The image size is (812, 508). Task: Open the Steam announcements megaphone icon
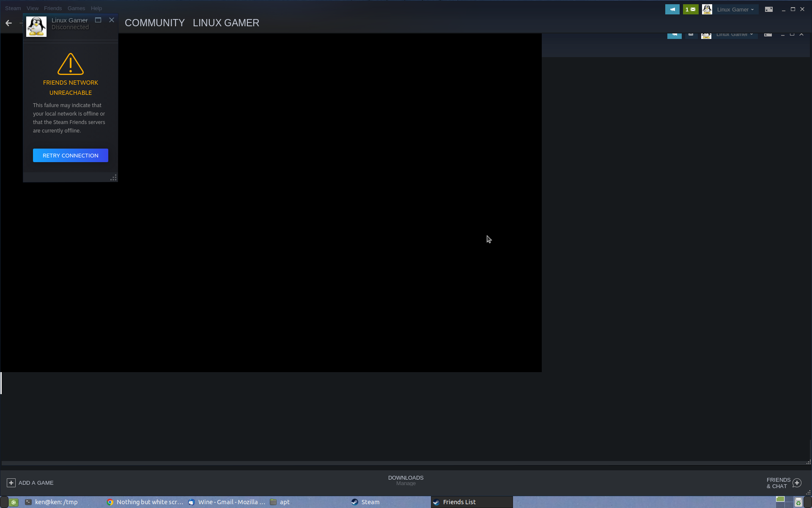672,9
